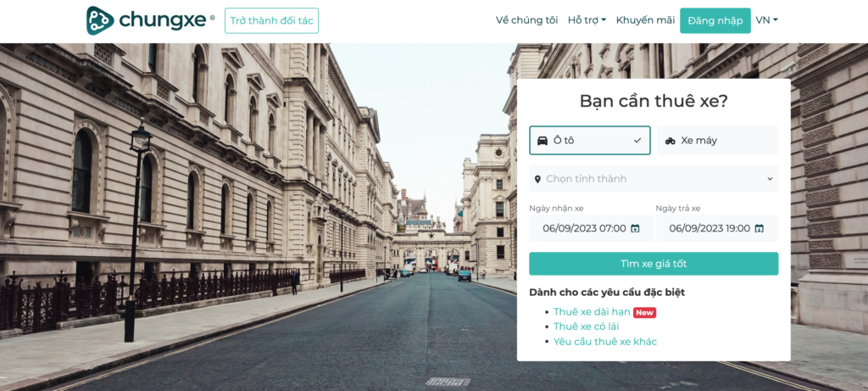Screen dimensions: 868x391
Task: Click the Tìm xe giá tốt button
Action: tap(654, 264)
